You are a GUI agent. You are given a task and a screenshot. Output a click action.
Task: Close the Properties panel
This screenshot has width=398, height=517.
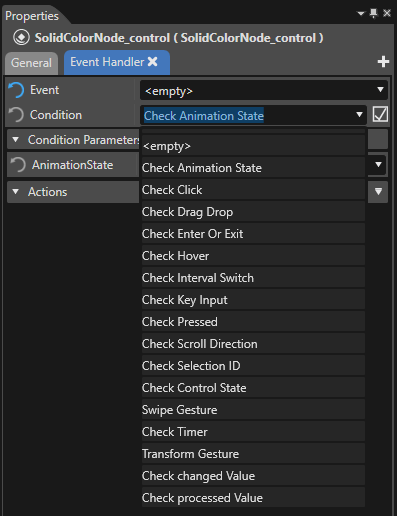pyautogui.click(x=387, y=13)
